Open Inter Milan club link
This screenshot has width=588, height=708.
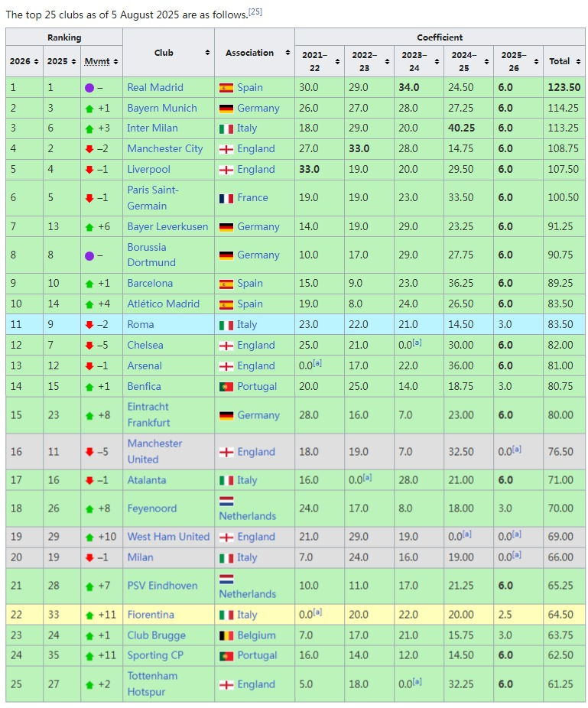[152, 128]
